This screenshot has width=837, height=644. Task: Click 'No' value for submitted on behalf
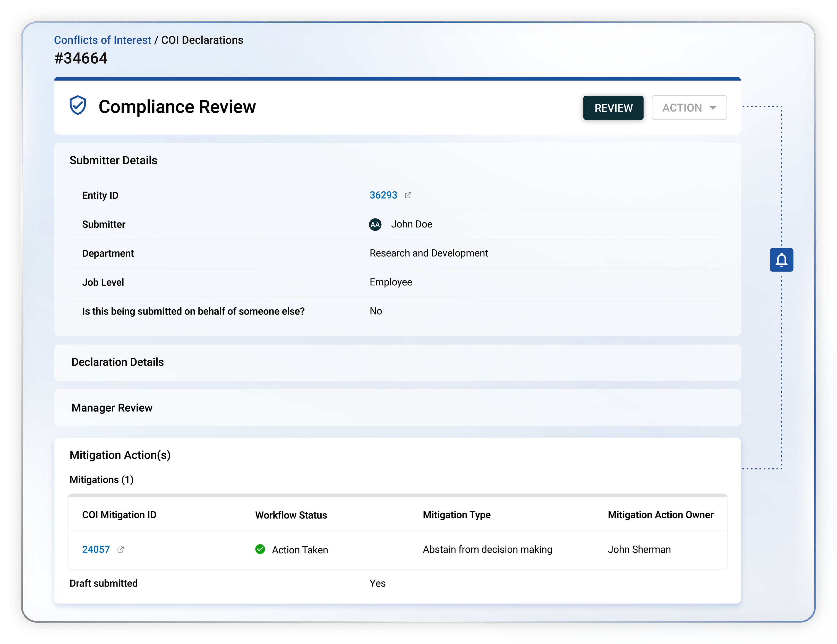tap(375, 311)
